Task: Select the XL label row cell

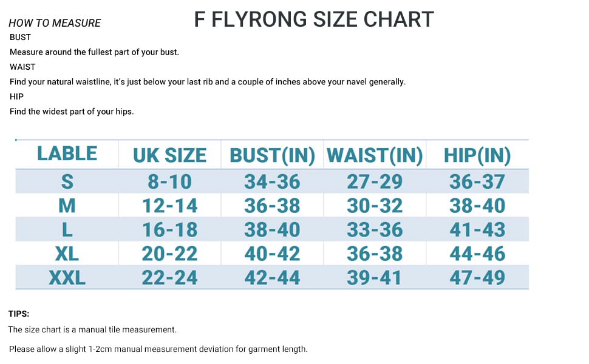Action: pos(67,254)
